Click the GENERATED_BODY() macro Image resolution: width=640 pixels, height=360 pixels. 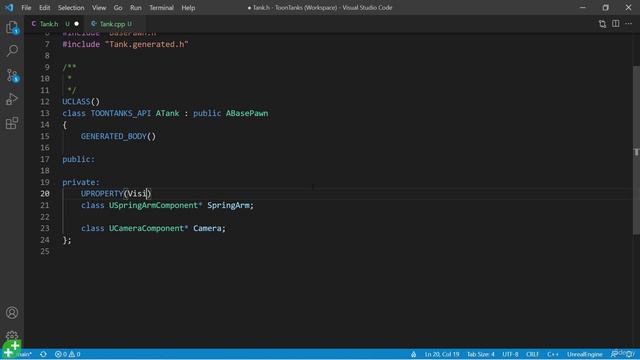(x=118, y=136)
